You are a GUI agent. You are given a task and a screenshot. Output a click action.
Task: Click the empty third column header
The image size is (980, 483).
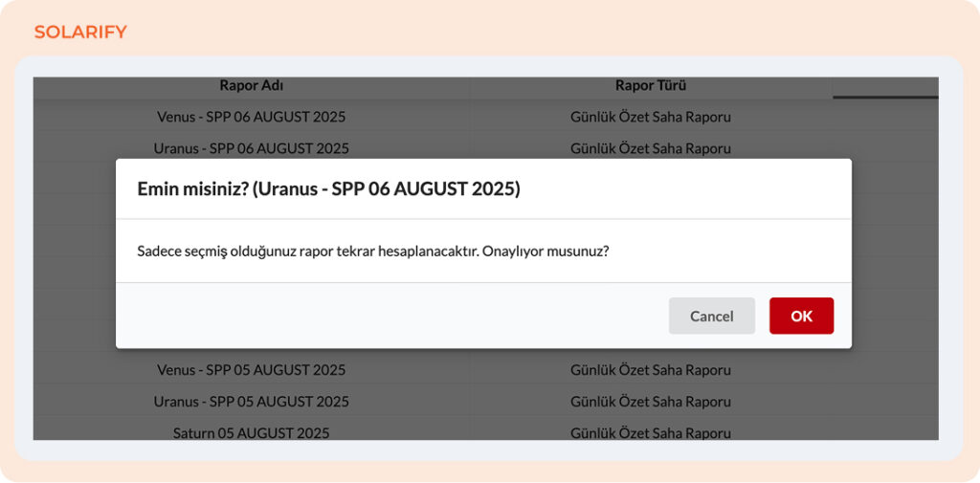click(x=885, y=85)
